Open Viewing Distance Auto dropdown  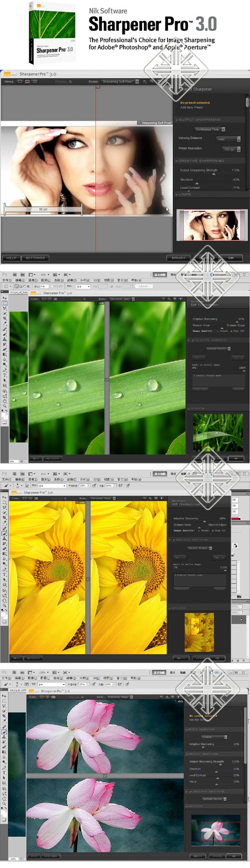coord(229,139)
